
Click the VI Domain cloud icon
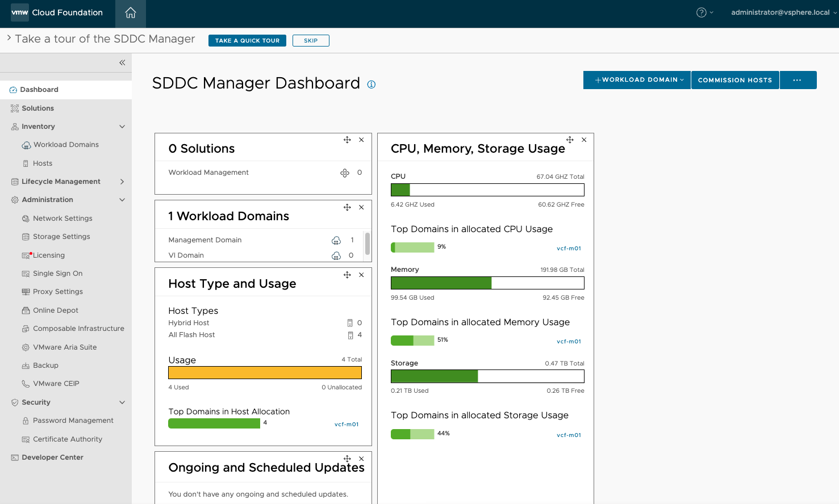[x=336, y=255]
